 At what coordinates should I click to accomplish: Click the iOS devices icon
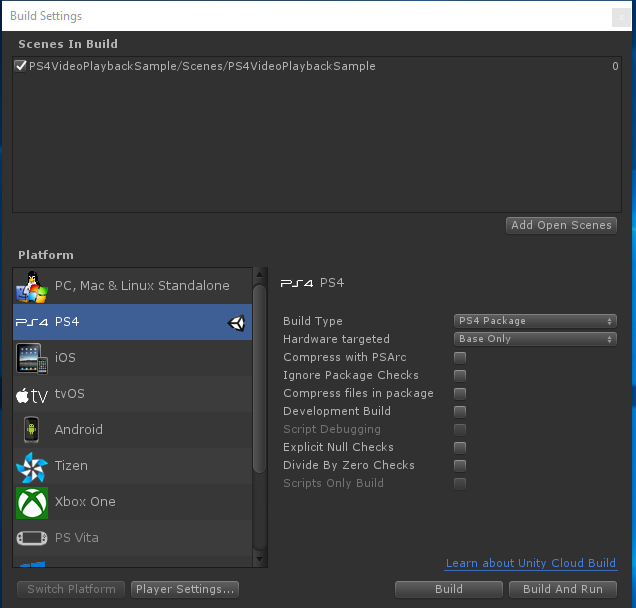coord(32,359)
